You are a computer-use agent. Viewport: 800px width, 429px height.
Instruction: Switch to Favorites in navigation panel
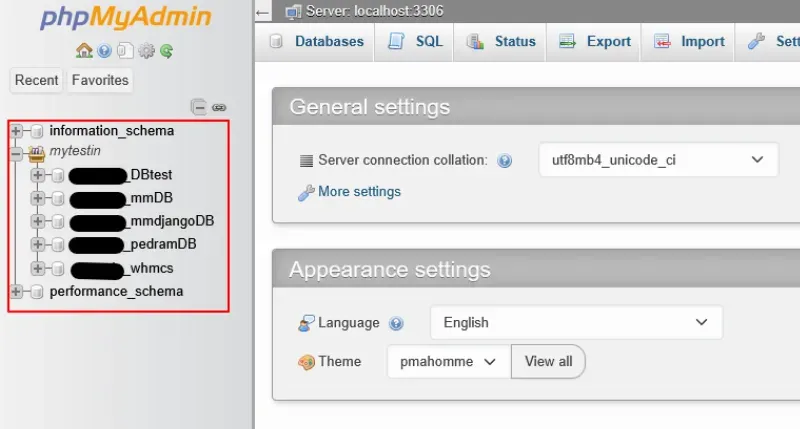click(100, 81)
